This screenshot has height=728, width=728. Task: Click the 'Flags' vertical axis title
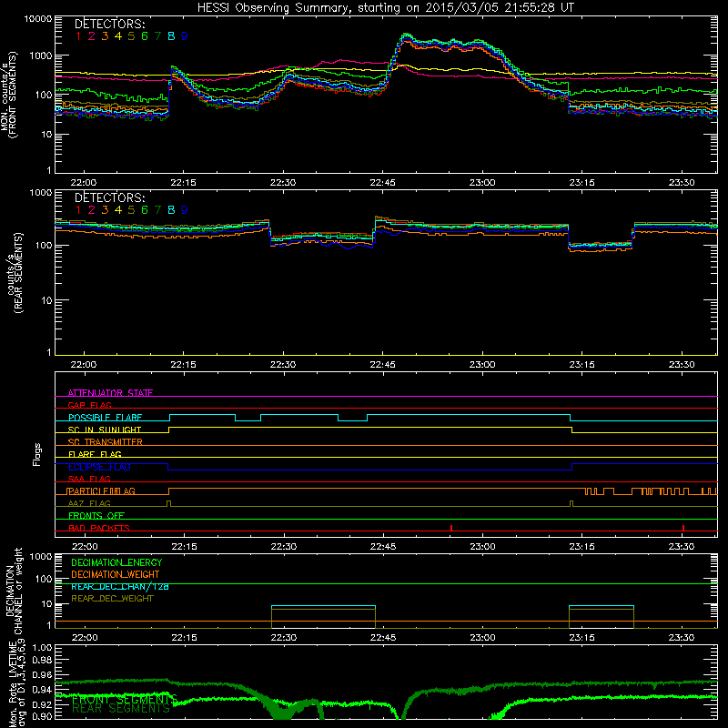click(37, 454)
